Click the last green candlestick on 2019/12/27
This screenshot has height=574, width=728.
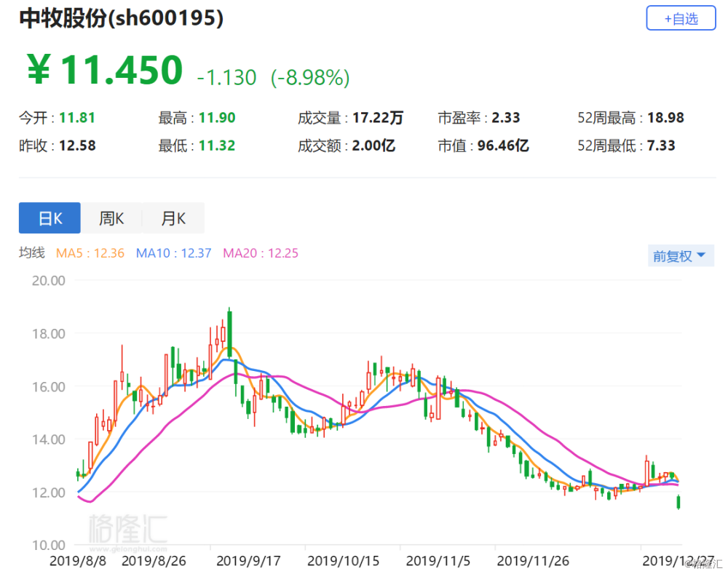pos(678,502)
